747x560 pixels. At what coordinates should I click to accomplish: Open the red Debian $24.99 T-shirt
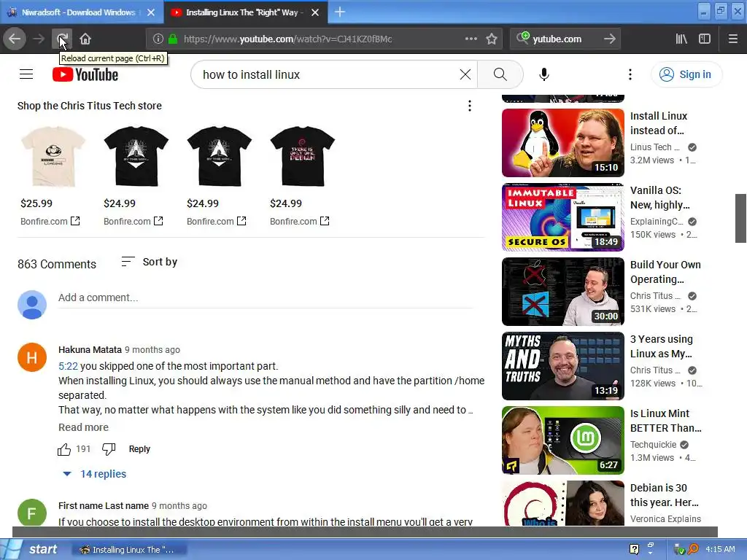pyautogui.click(x=303, y=156)
